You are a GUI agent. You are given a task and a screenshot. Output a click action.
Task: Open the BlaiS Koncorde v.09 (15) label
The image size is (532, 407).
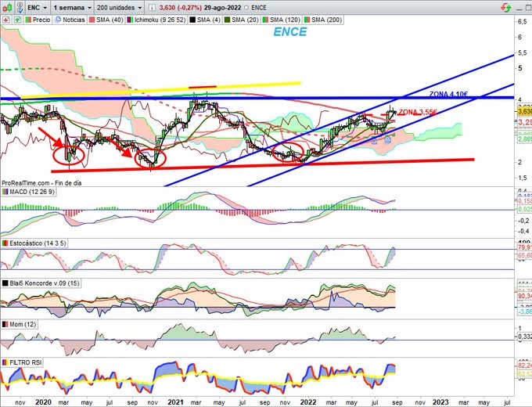[x=41, y=283]
